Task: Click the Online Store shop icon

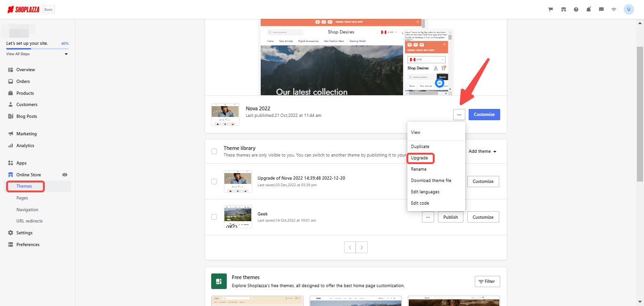Action: [x=10, y=175]
